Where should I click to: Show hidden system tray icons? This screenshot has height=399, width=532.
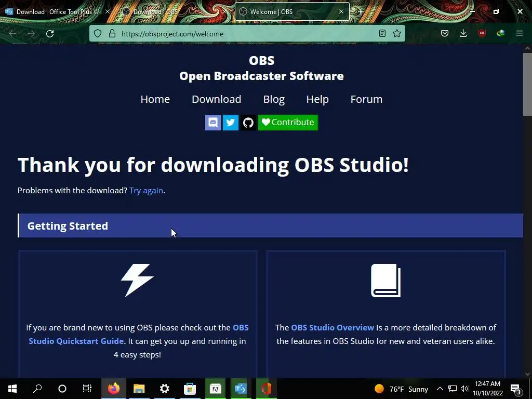440,389
